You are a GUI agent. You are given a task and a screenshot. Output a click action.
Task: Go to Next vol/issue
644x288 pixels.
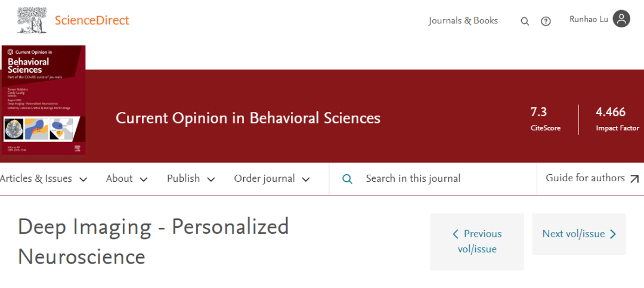(x=579, y=234)
